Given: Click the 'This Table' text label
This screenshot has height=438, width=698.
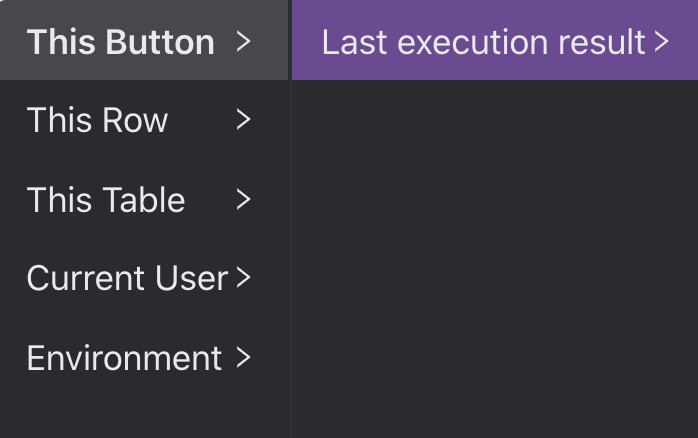Looking at the screenshot, I should click(106, 200).
